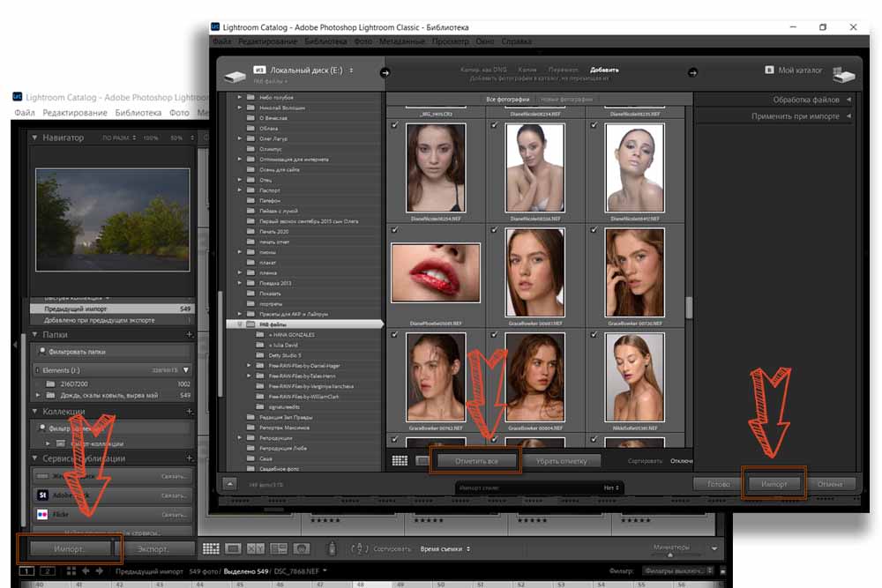
Task: Open the Библиотека menu in the back window
Action: coord(138,113)
